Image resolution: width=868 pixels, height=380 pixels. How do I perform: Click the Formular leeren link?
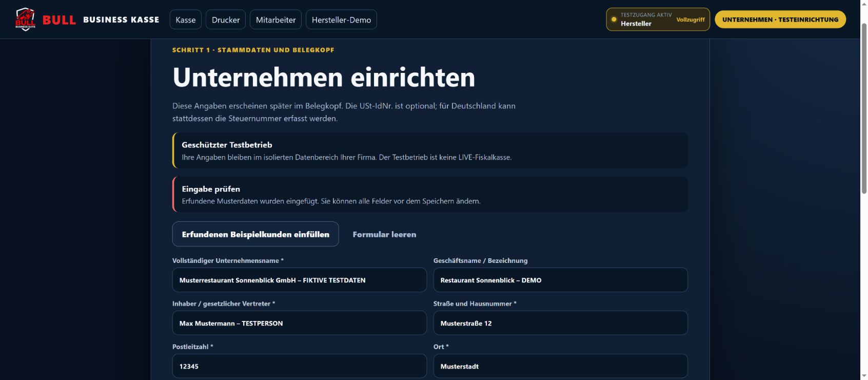coord(384,234)
